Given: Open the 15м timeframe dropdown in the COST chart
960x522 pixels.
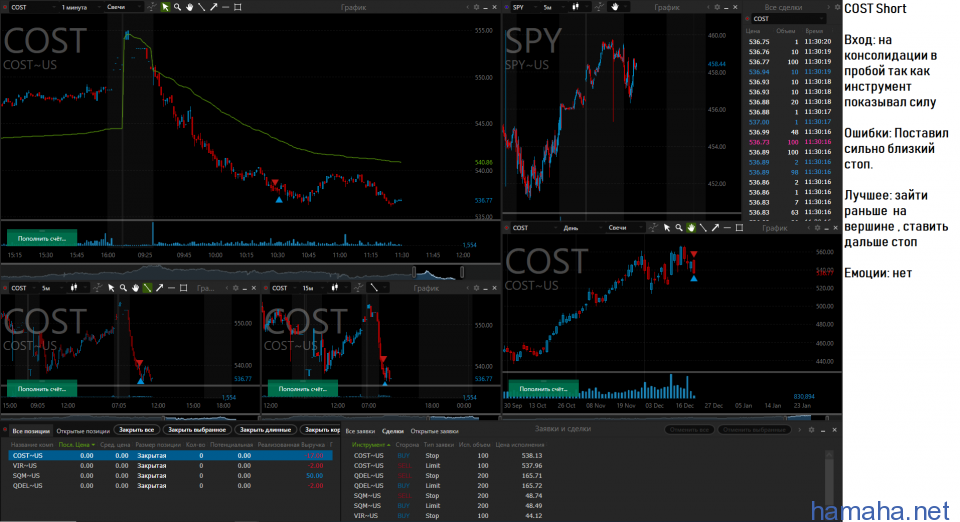Looking at the screenshot, I should tap(313, 288).
